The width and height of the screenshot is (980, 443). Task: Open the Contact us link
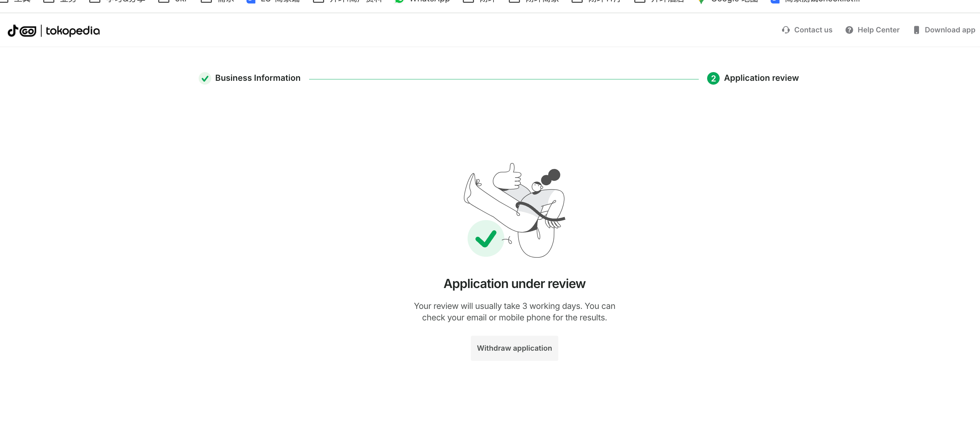click(813, 30)
